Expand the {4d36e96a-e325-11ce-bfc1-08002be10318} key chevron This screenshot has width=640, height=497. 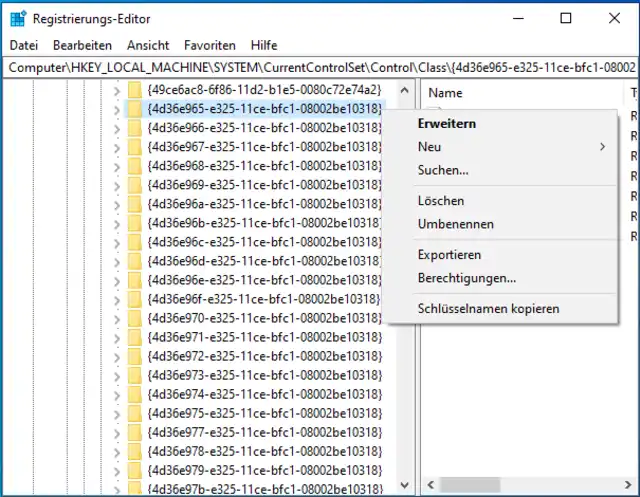coord(117,205)
